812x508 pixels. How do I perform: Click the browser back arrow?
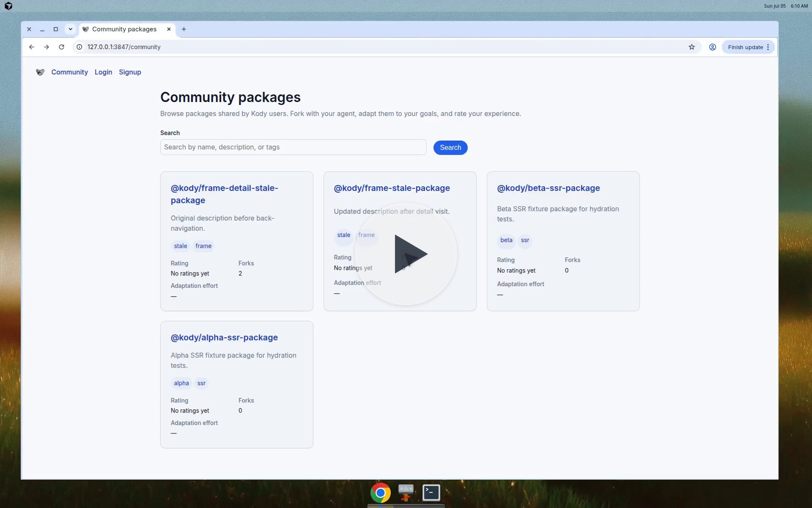(x=32, y=47)
